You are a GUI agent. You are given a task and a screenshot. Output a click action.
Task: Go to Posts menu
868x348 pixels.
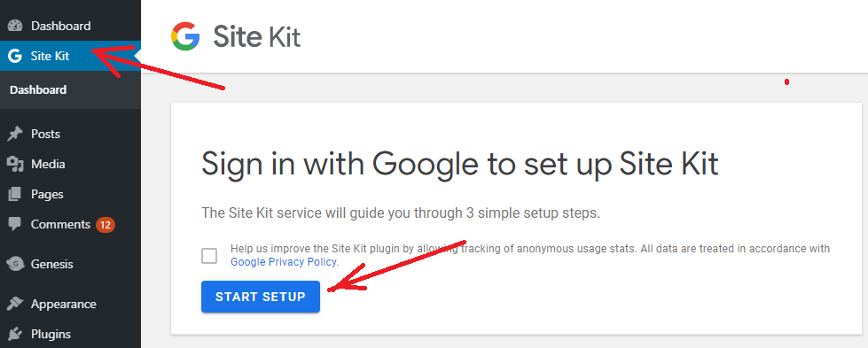coord(45,134)
